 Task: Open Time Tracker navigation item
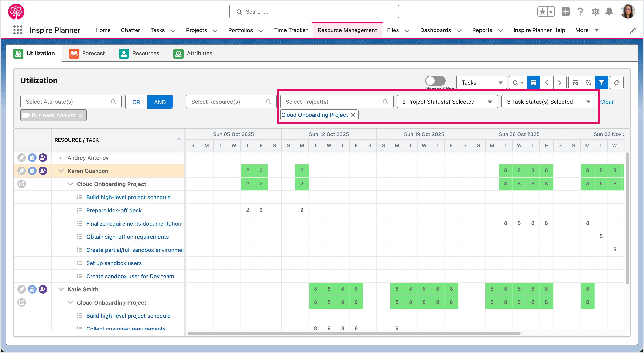coord(291,30)
